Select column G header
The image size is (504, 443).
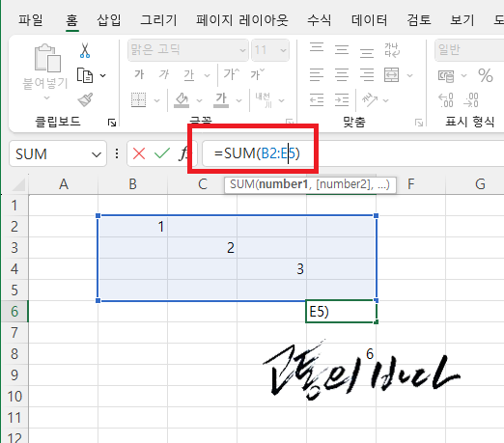pos(480,184)
